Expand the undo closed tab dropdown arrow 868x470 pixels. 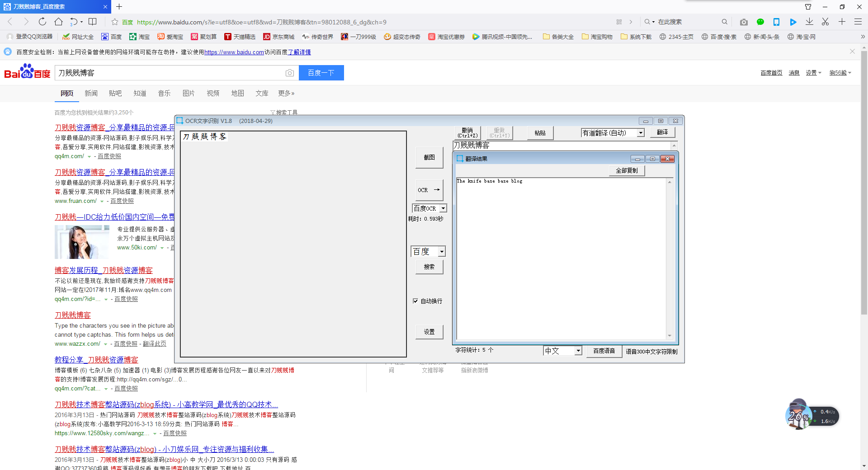click(x=81, y=22)
